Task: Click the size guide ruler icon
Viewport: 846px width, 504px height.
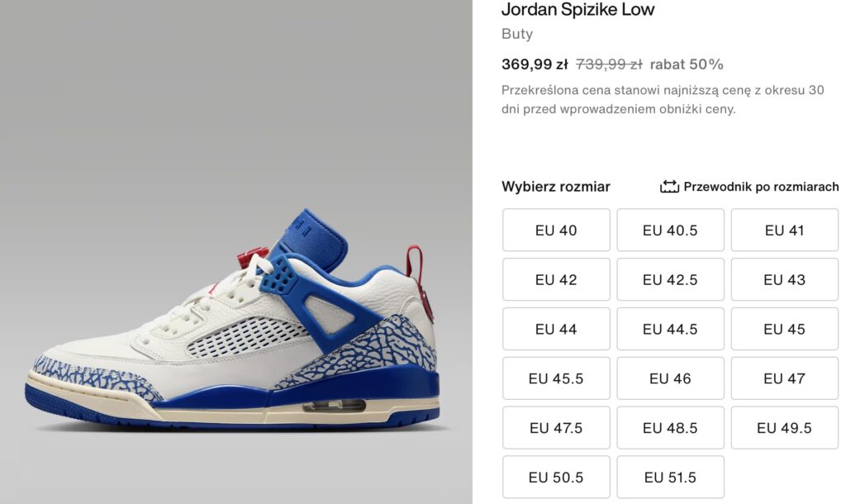Action: [669, 187]
